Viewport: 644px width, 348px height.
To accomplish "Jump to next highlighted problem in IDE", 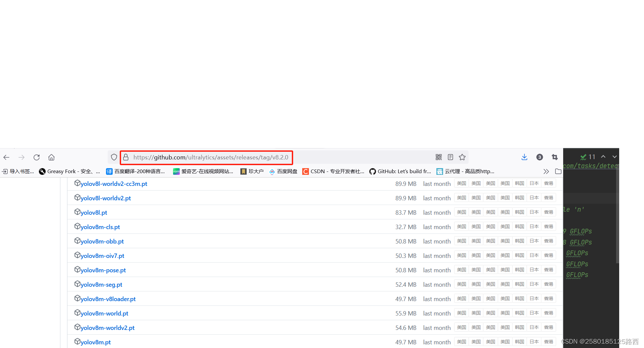I will pyautogui.click(x=614, y=157).
